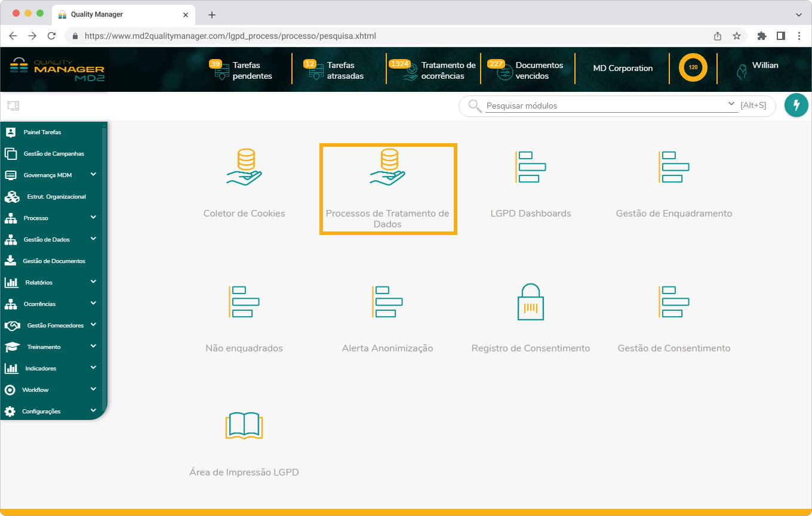The width and height of the screenshot is (812, 516).
Task: Click the Willian user profile link
Action: [764, 66]
